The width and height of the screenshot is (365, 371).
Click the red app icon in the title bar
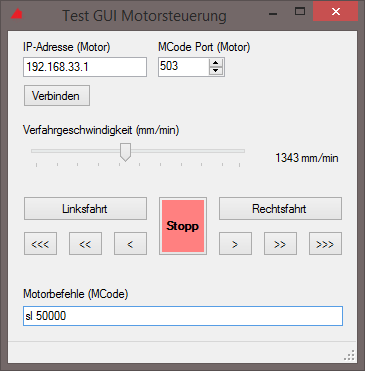(17, 13)
